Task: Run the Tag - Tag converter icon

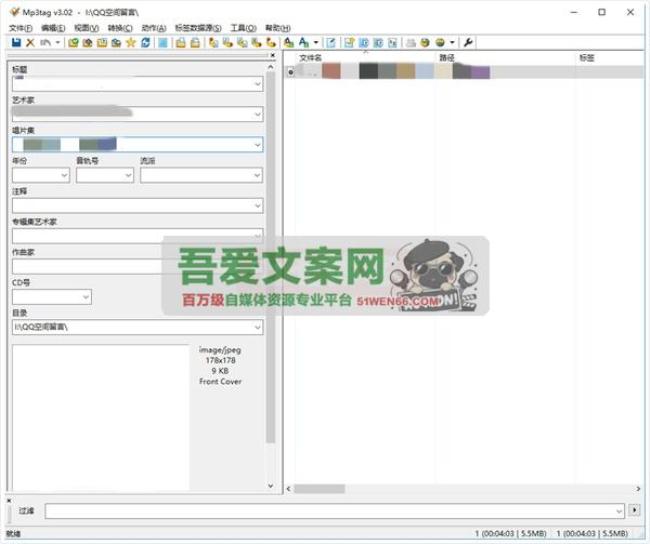Action: [x=271, y=42]
